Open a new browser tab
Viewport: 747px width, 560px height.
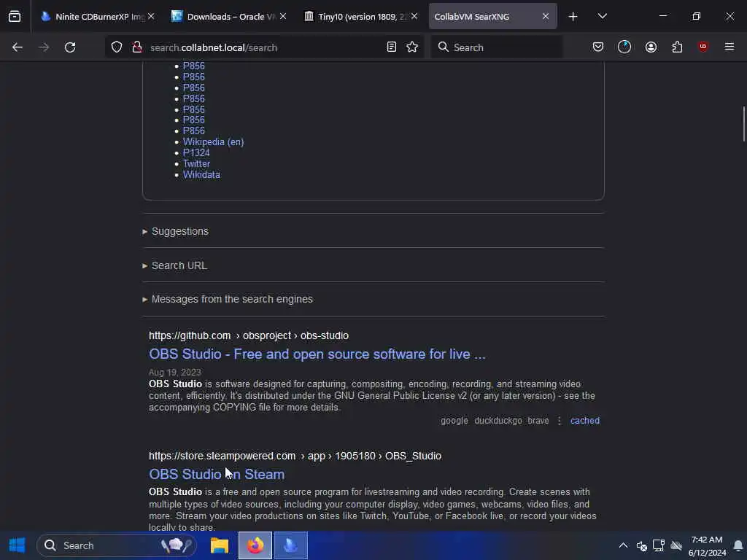[573, 17]
